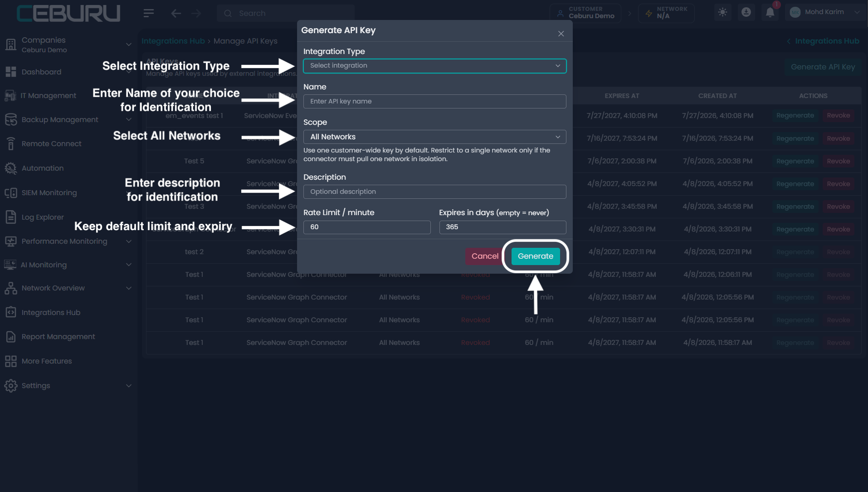This screenshot has height=492, width=868.
Task: Click the 7/6/2027, 2:00:38 PM expiry cell
Action: click(622, 161)
